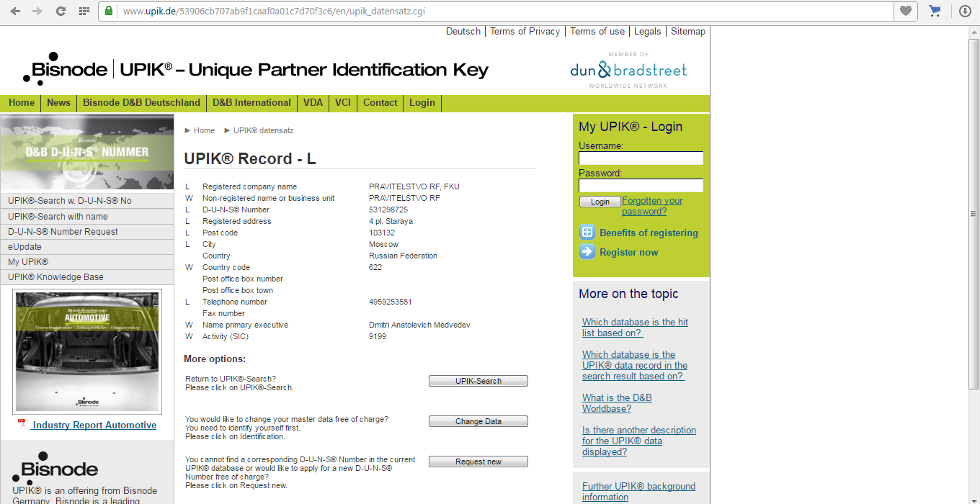Screen dimensions: 980x504
Task: Open Forgotten your password link
Action: [652, 206]
